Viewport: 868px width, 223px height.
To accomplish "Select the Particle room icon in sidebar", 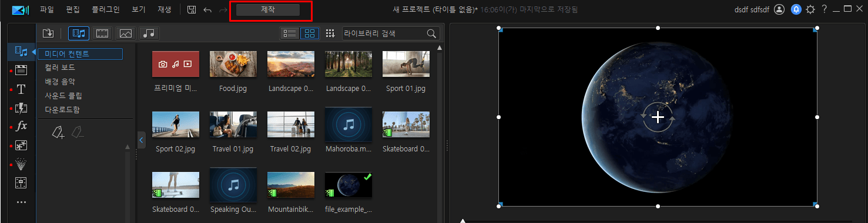I will (x=21, y=164).
